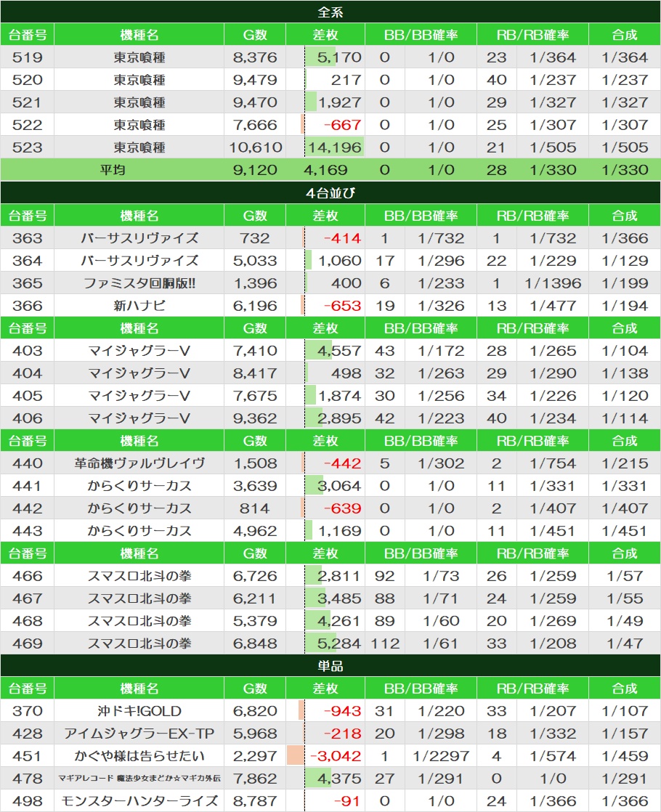This screenshot has height=812, width=661.
Task: Click the 1/1396 RB rate for 365
Action: 553,283
